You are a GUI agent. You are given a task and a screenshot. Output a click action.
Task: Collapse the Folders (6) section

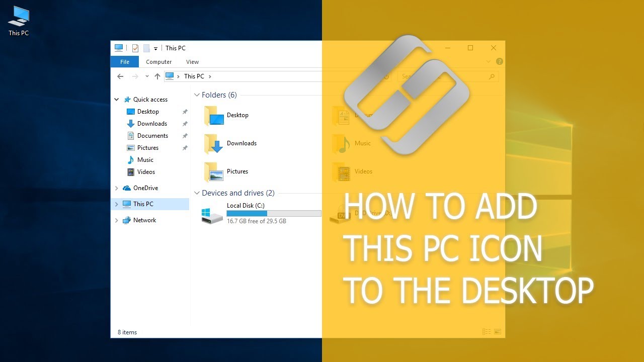tap(196, 95)
